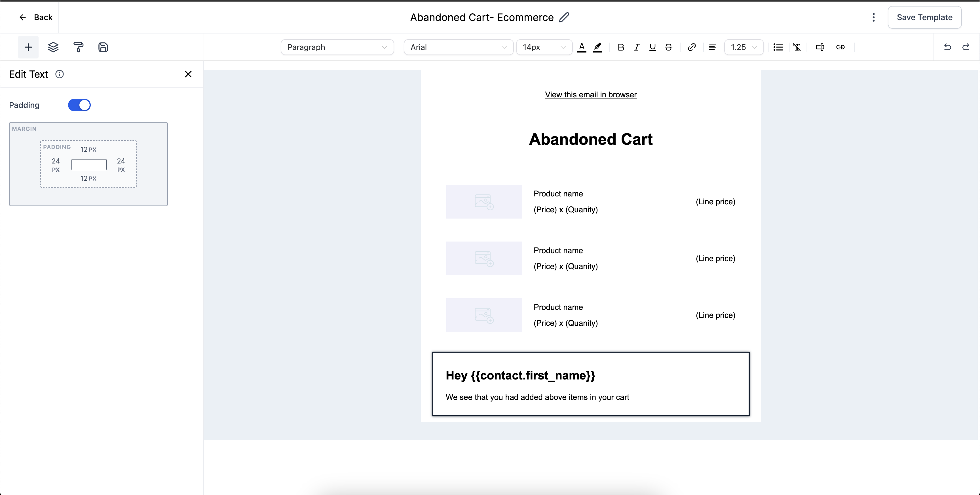Apply strikethrough formatting

coord(668,47)
